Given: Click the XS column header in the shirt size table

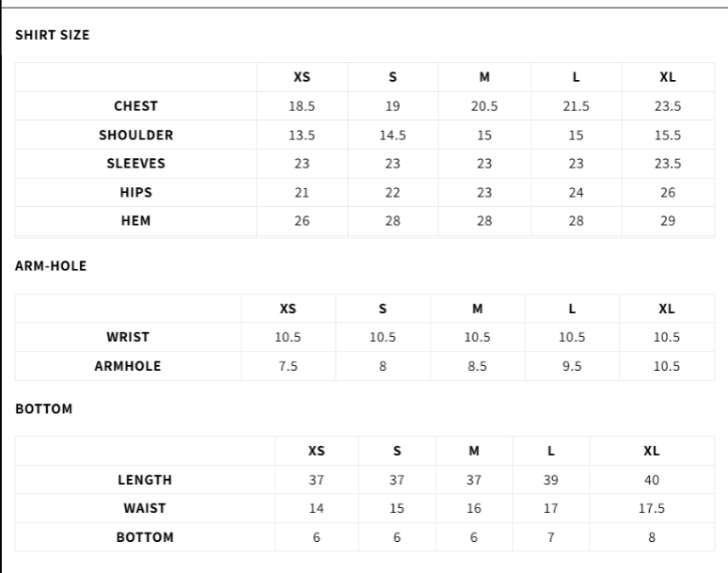Looking at the screenshot, I should tap(302, 77).
